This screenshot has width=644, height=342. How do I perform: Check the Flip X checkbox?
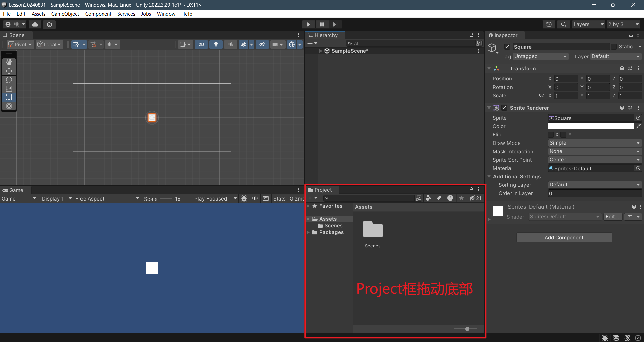[x=551, y=135]
